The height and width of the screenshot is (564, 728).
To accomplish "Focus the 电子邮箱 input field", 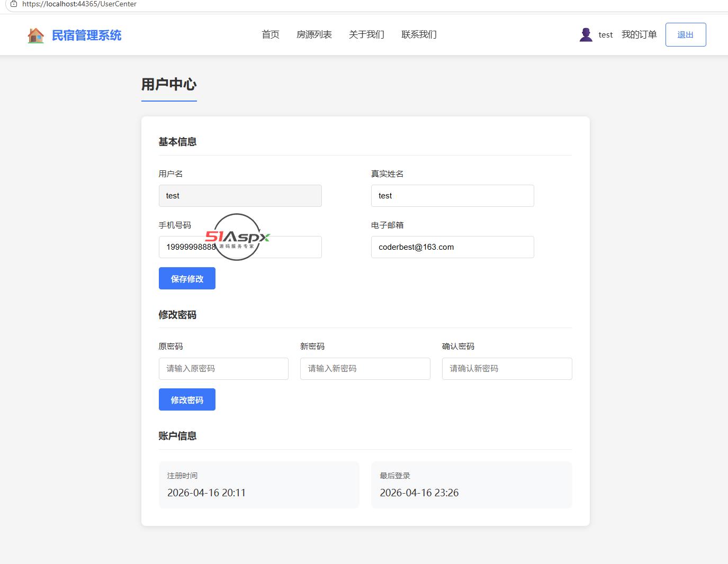I will coord(453,247).
